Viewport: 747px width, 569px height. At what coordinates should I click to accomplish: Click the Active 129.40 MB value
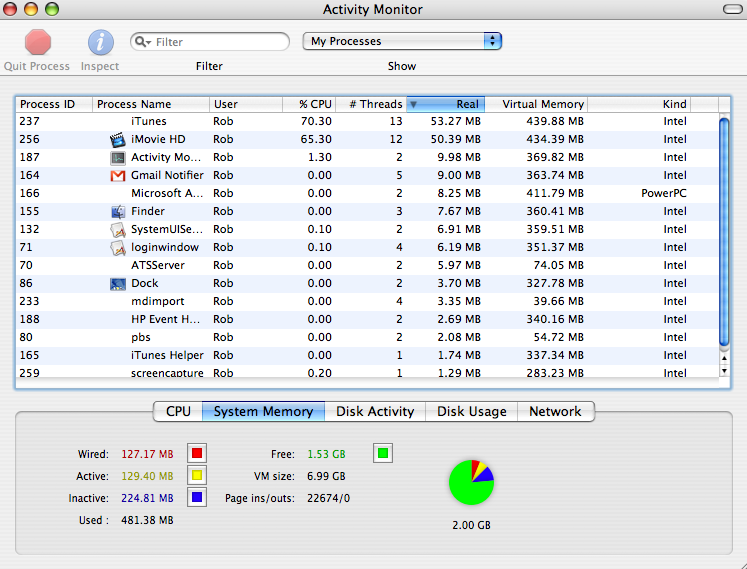(x=147, y=476)
